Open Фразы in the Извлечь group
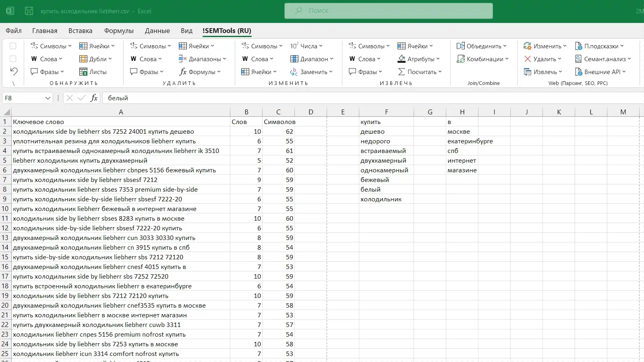Viewport: 644px width, 362px height. (x=366, y=72)
